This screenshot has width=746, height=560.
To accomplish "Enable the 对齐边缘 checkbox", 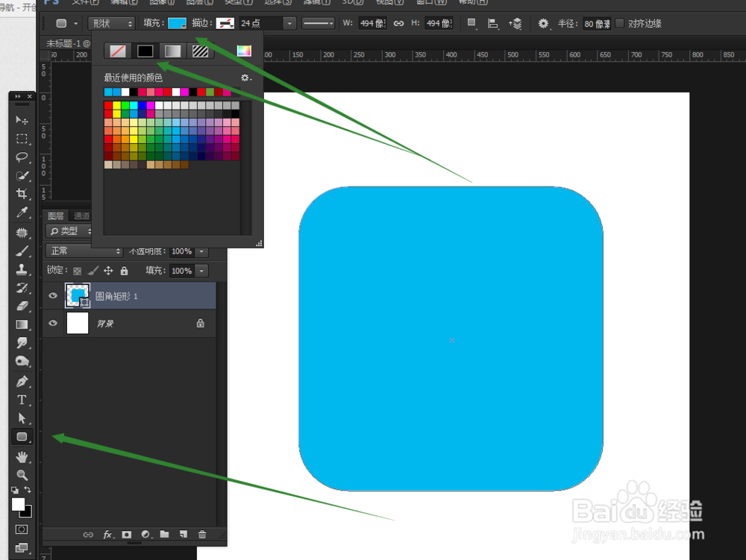I will coord(620,23).
